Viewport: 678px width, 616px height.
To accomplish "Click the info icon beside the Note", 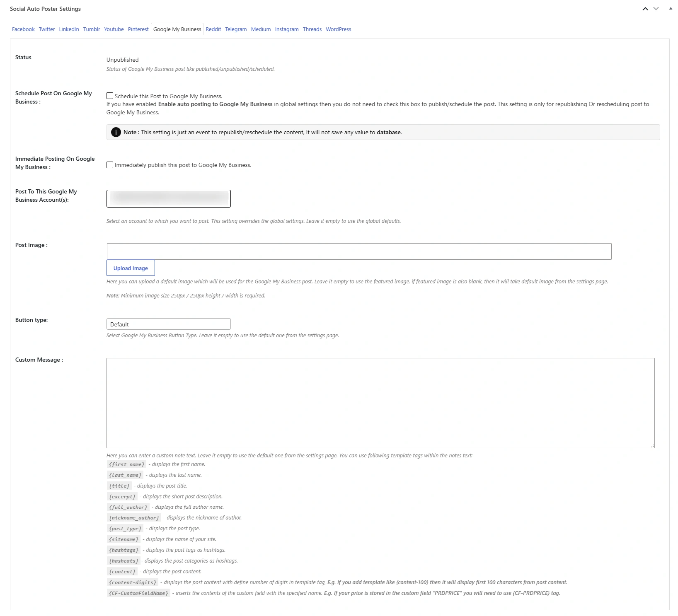I will click(116, 132).
